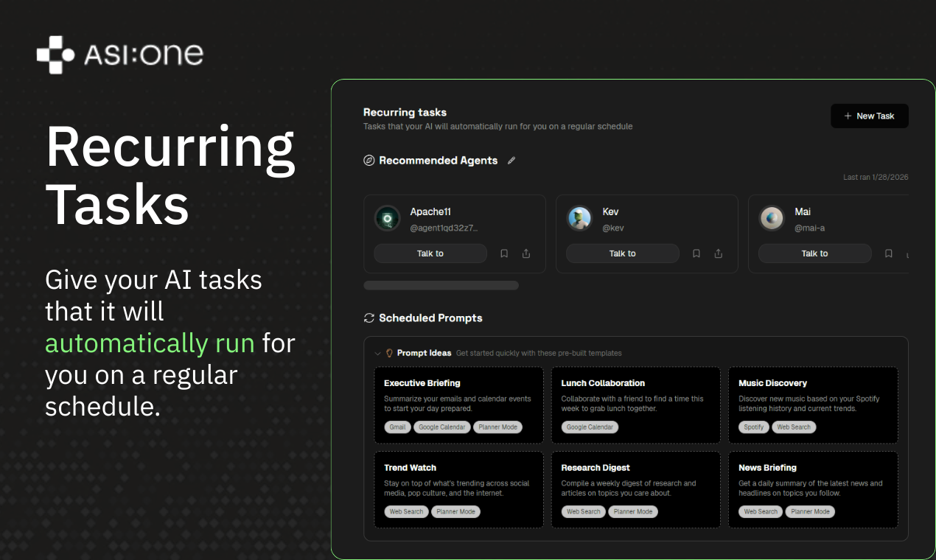Click the Scheduled Prompts heading
Screen dimensions: 936x560
tap(430, 318)
